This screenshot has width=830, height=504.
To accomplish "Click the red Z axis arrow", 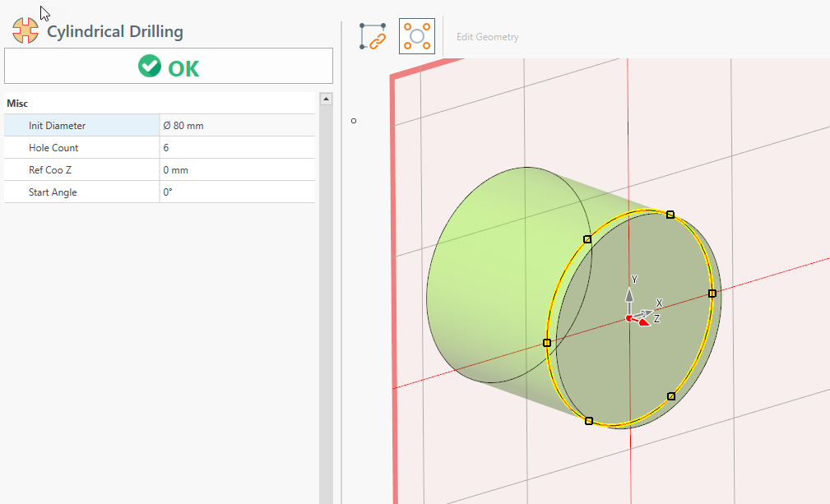I will tap(644, 321).
